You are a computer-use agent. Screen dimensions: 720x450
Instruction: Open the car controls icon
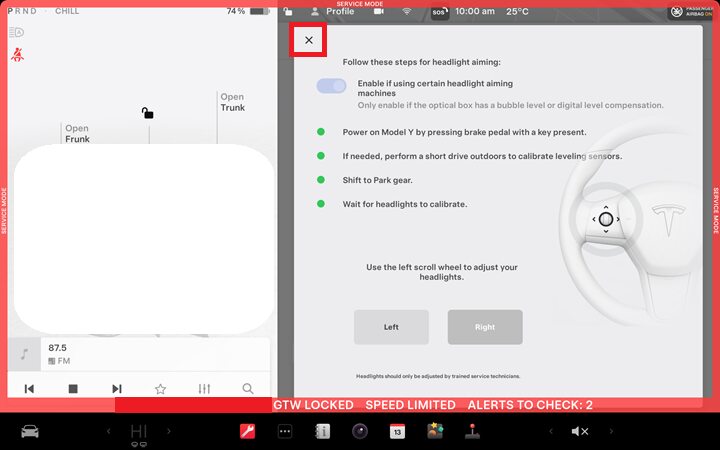coord(30,431)
